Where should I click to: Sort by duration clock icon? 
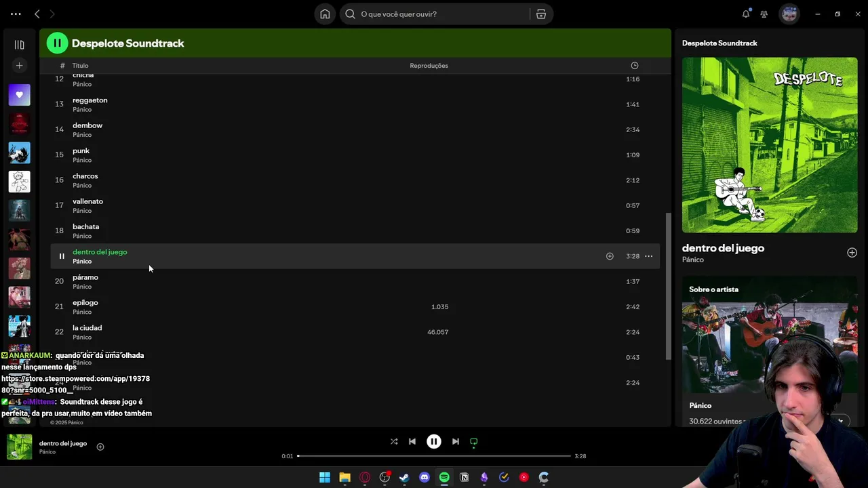tap(635, 66)
